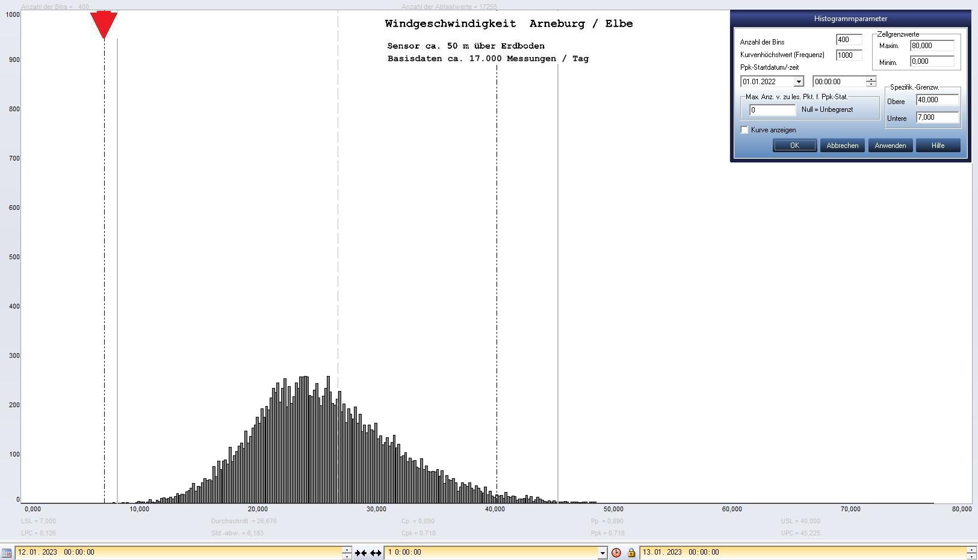Click the y-axis label 1000
The width and height of the screenshot is (978, 560).
[12, 14]
